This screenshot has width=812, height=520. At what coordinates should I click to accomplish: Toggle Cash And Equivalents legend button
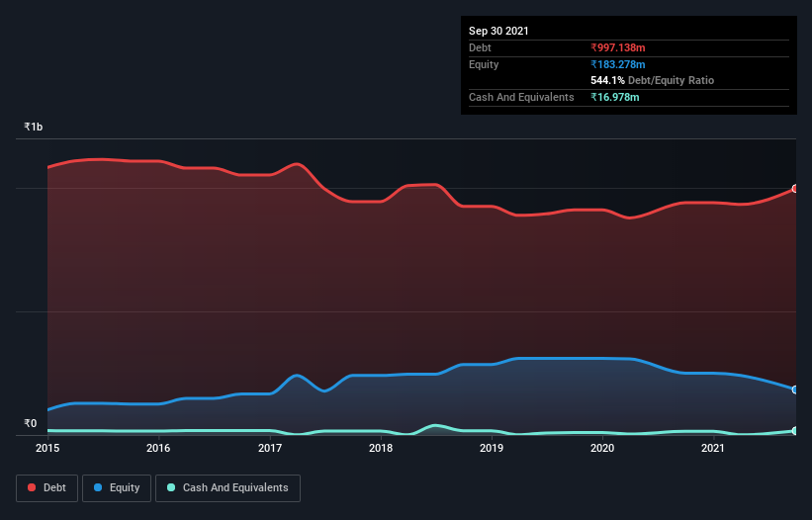click(x=227, y=488)
